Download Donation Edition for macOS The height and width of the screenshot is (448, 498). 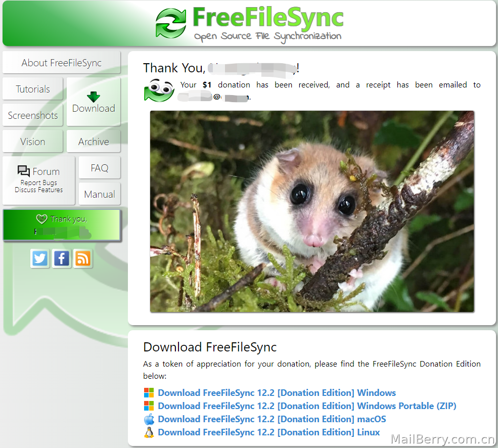(272, 419)
